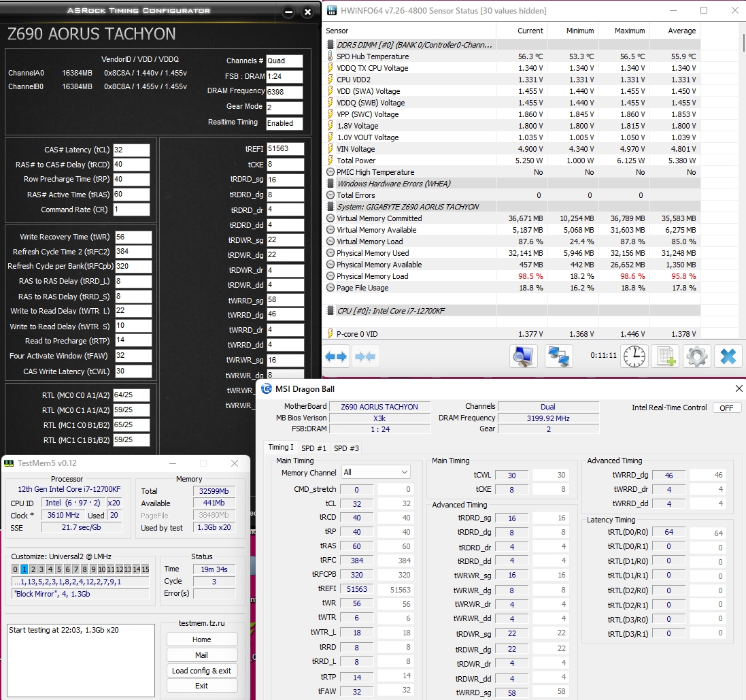Click tWRRD_dg 46 input in Dragon Ball
Viewport: 746px width, 700px height.
click(x=669, y=475)
